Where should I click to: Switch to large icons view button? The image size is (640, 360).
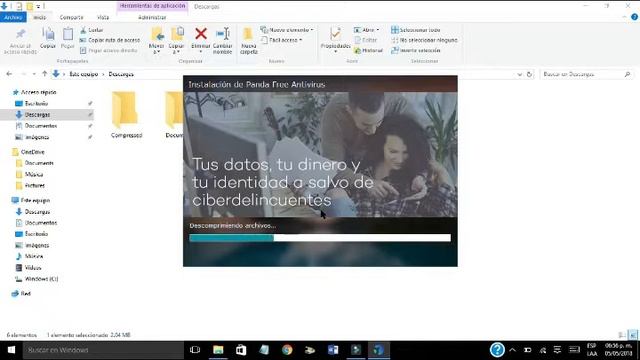click(x=633, y=335)
